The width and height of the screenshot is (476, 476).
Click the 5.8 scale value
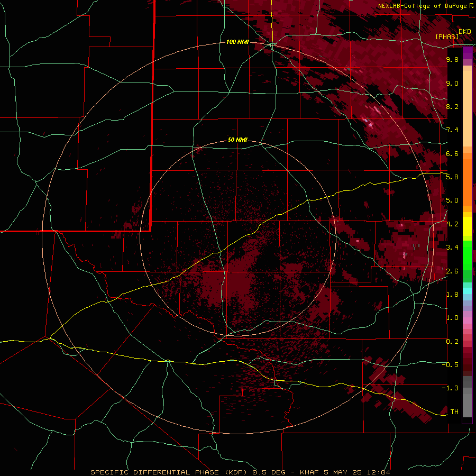(x=452, y=177)
